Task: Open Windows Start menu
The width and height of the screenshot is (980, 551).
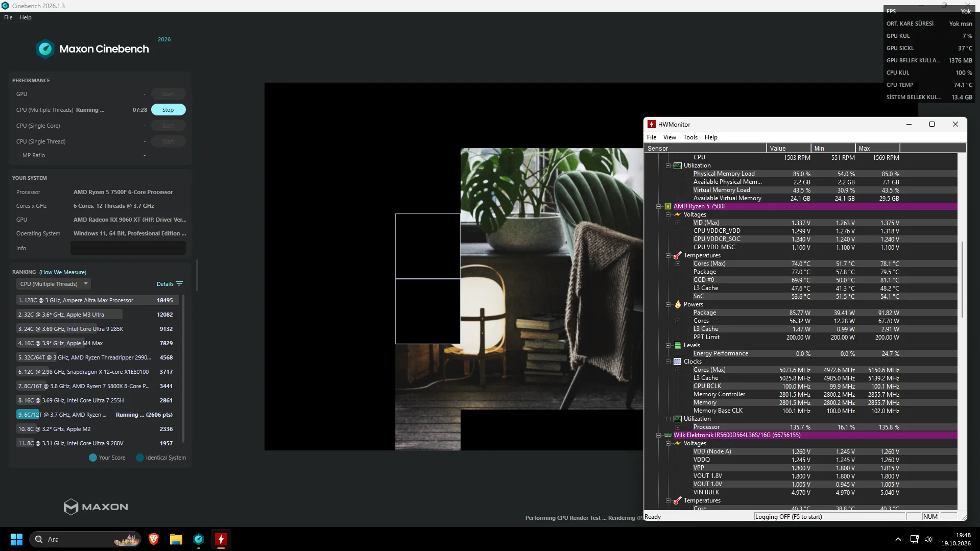Action: click(16, 539)
